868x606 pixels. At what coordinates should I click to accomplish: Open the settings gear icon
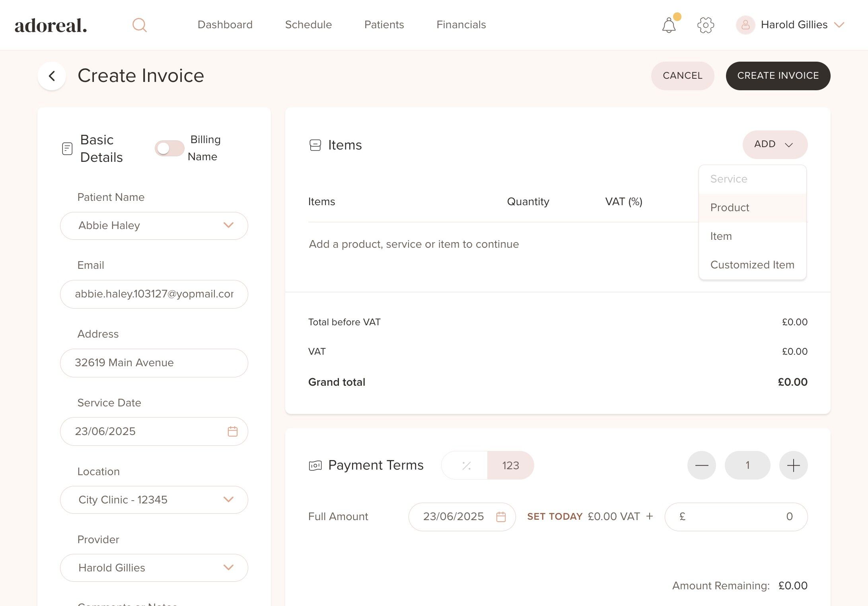click(706, 25)
